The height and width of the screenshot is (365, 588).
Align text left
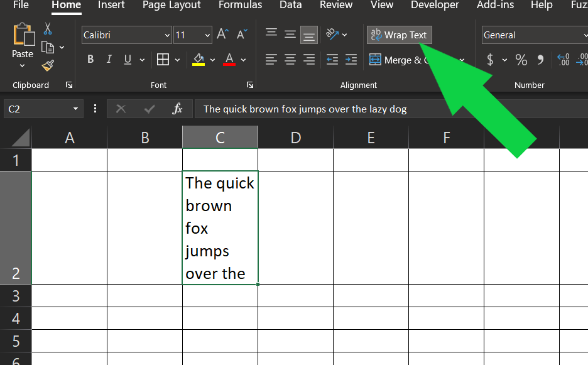point(271,60)
